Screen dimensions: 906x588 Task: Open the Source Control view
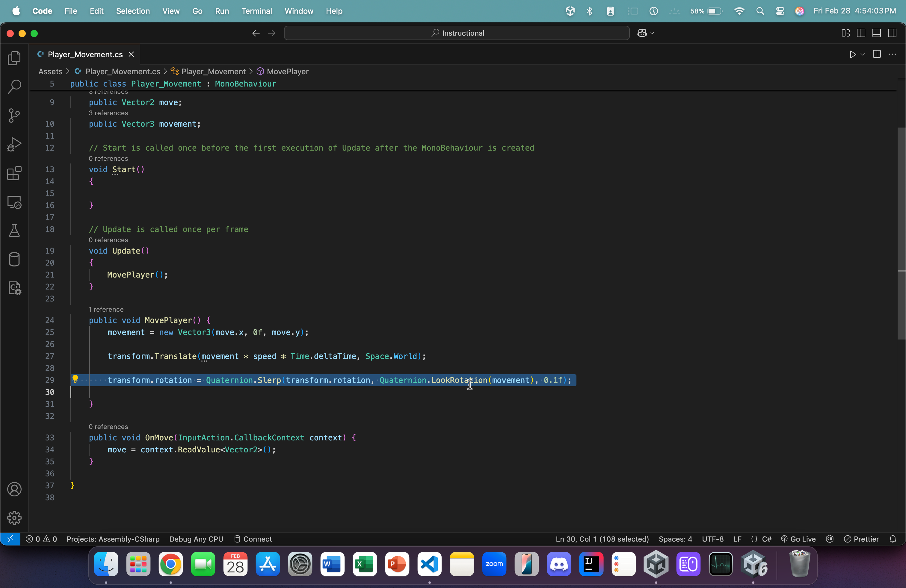(x=14, y=115)
